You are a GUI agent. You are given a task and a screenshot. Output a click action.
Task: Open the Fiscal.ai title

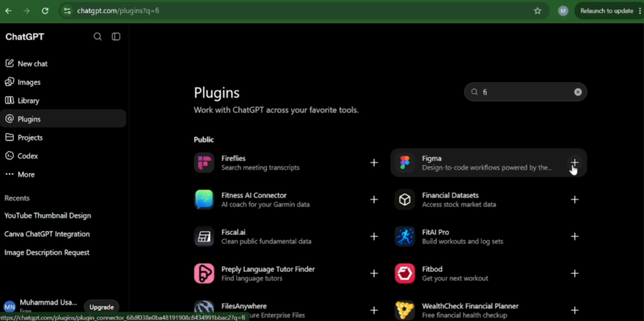click(233, 233)
